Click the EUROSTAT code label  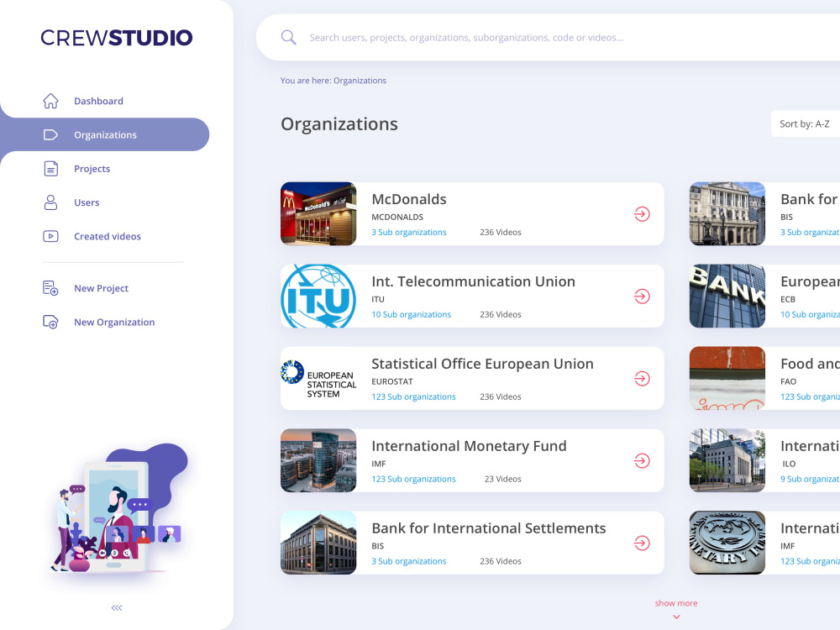coord(392,381)
